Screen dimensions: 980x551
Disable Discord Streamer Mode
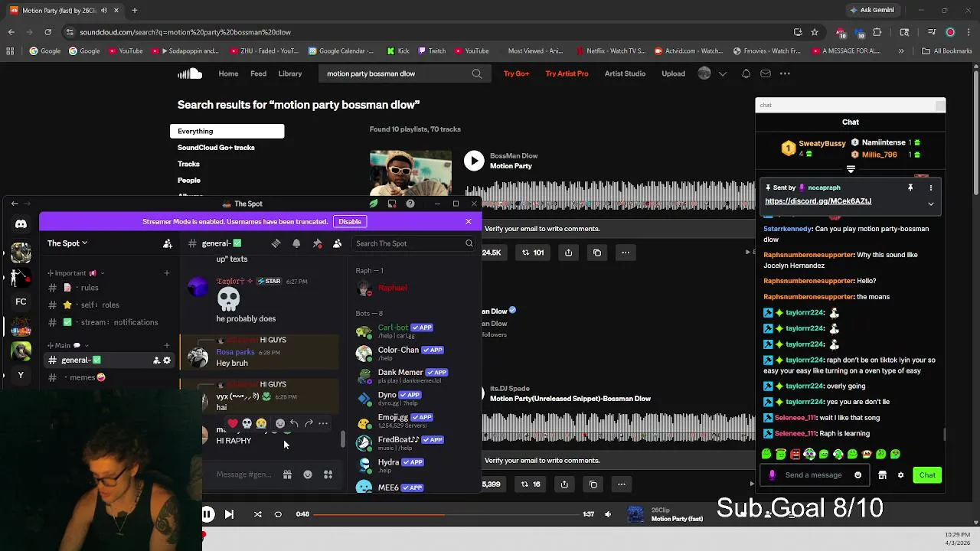(x=350, y=221)
